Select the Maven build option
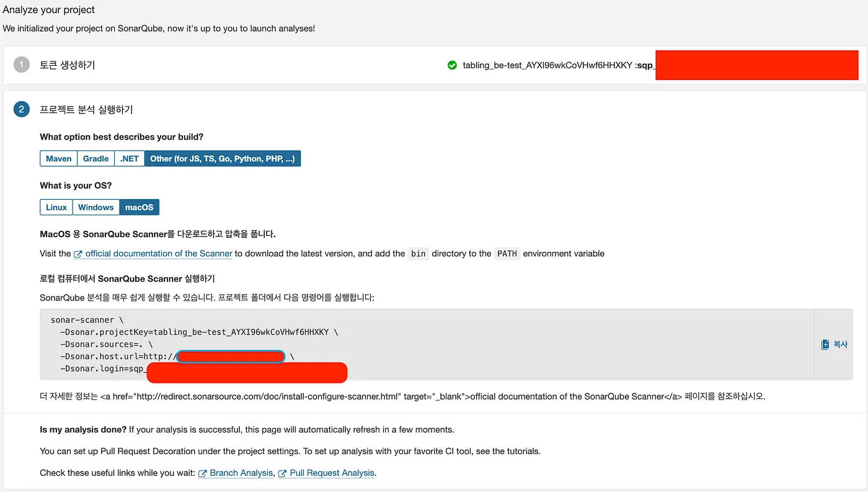This screenshot has width=868, height=492. [x=59, y=159]
